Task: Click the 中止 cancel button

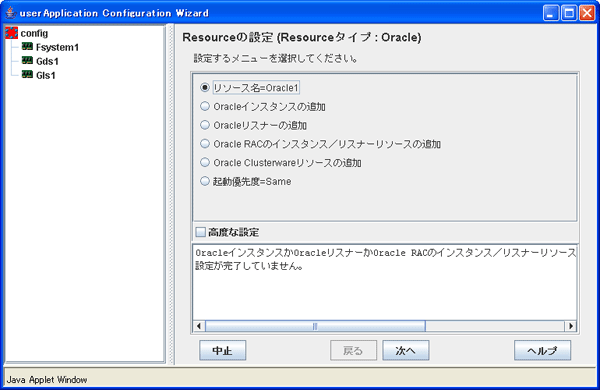Action: point(222,350)
